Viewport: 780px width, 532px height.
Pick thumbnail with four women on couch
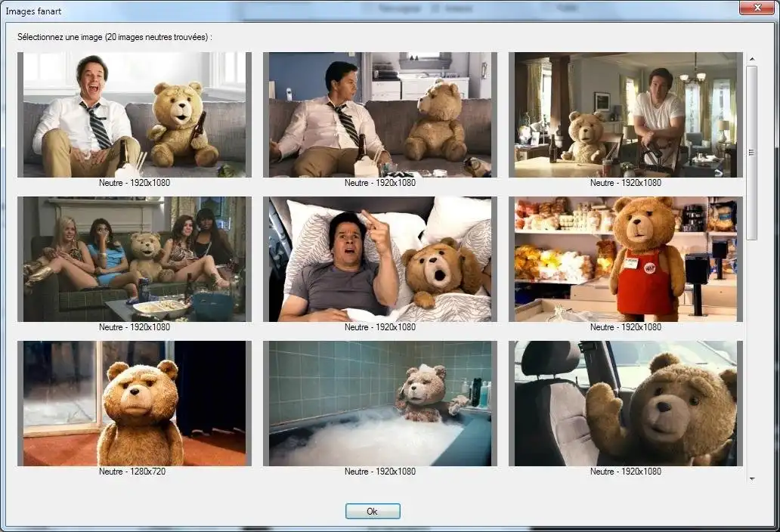pyautogui.click(x=135, y=259)
